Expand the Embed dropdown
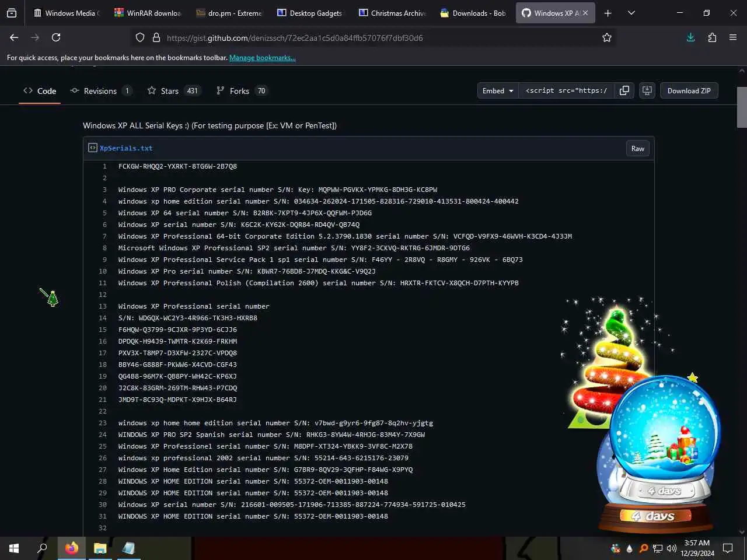 point(498,90)
